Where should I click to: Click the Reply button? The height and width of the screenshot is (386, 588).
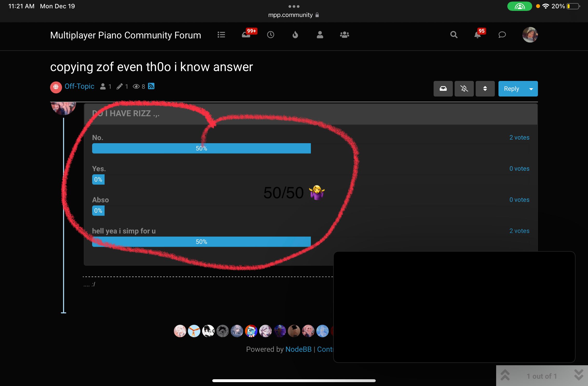click(511, 89)
